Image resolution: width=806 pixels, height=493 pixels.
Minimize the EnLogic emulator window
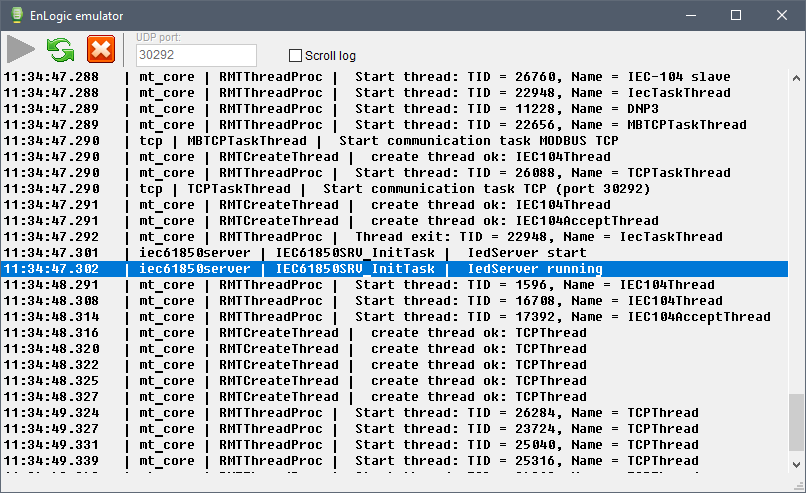[x=690, y=15]
